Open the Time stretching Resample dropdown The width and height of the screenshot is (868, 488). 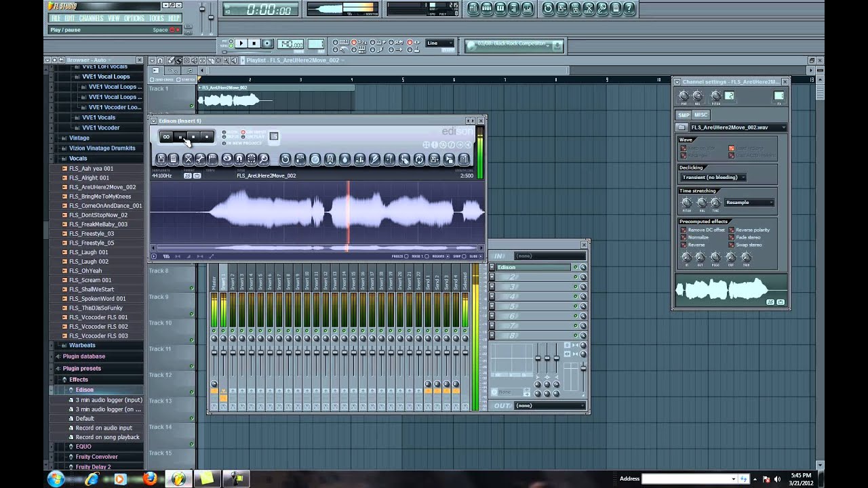click(x=749, y=203)
